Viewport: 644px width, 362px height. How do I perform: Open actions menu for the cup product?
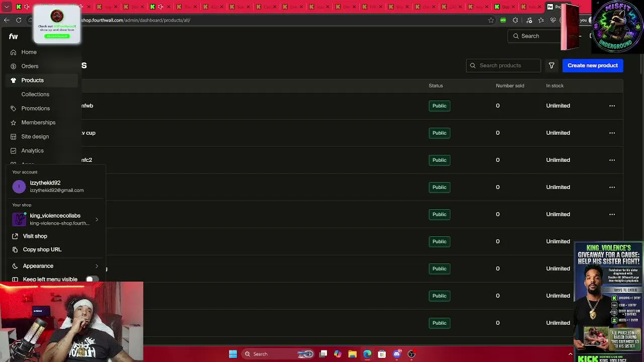(612, 133)
